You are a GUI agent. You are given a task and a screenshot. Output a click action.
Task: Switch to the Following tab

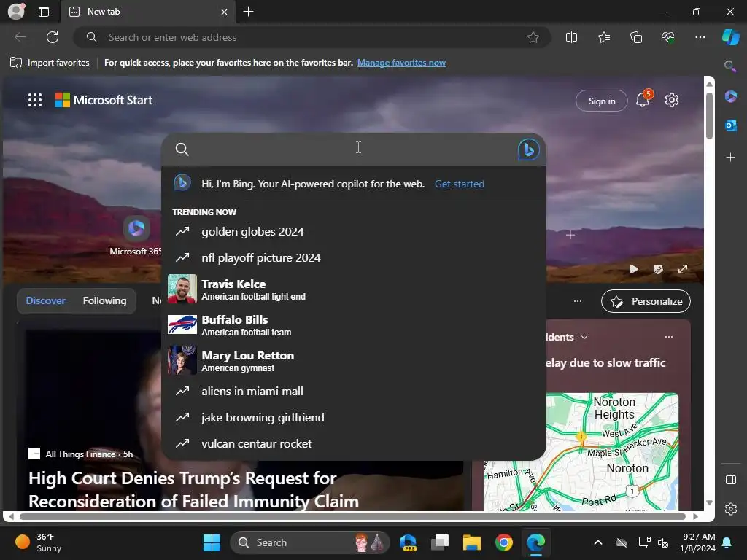point(104,300)
